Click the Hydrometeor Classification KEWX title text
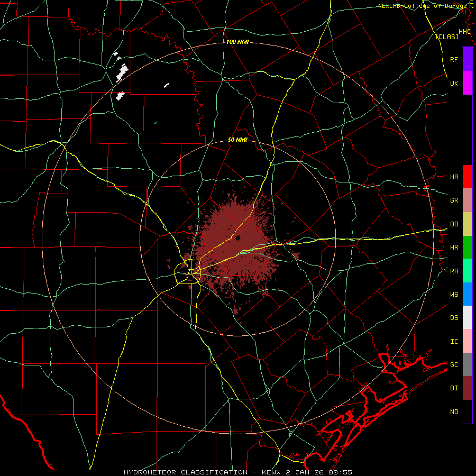The height and width of the screenshot is (476, 476). point(238,472)
